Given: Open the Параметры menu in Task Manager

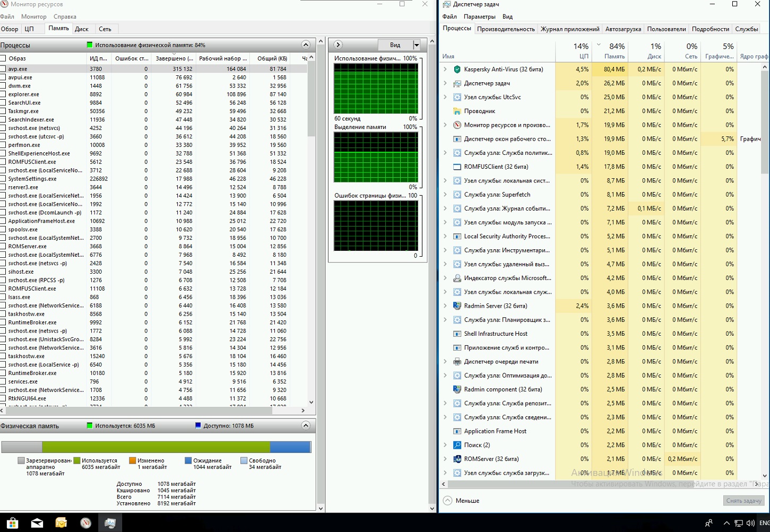Looking at the screenshot, I should tap(480, 16).
